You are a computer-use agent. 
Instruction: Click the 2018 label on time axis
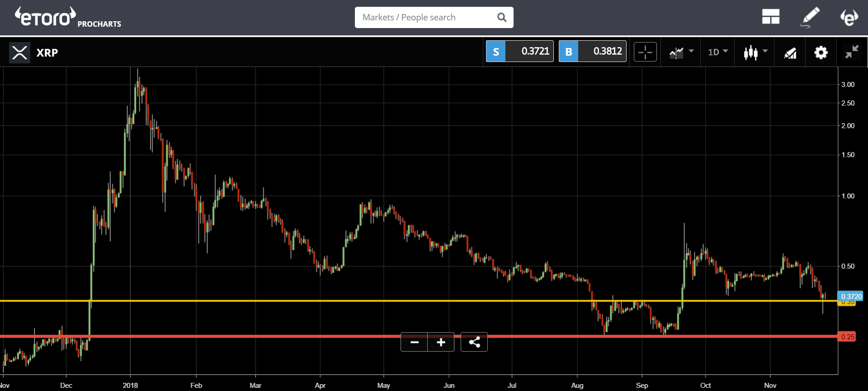[130, 385]
